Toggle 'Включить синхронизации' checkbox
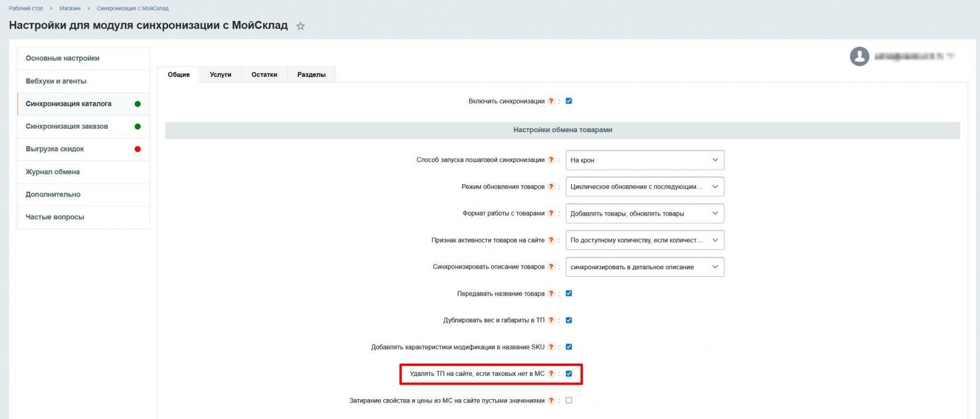The height and width of the screenshot is (419, 980). [569, 101]
